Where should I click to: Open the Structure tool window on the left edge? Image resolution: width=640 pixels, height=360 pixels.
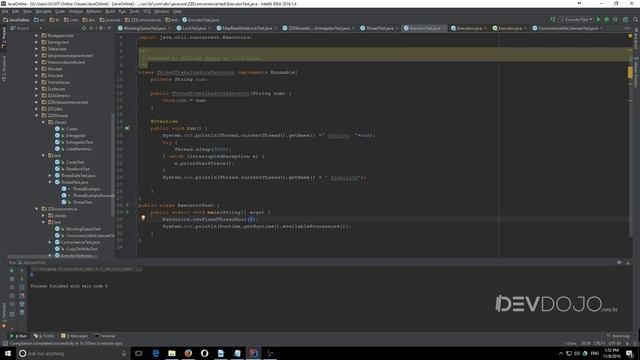coord(4,69)
